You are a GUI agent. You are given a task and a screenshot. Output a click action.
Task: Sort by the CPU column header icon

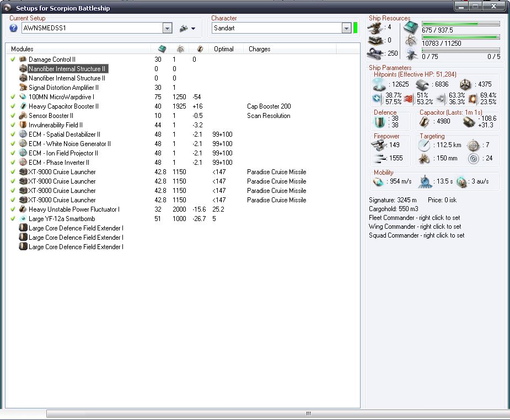162,49
